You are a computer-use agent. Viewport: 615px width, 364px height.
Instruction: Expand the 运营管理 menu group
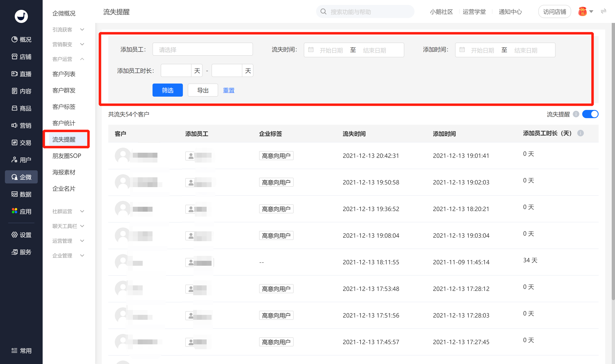(x=68, y=241)
